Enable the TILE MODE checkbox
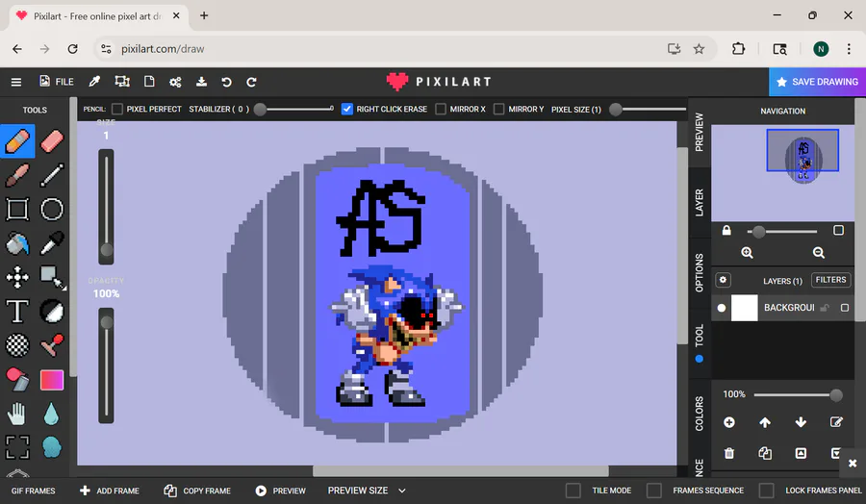Image resolution: width=866 pixels, height=504 pixels. (x=573, y=491)
